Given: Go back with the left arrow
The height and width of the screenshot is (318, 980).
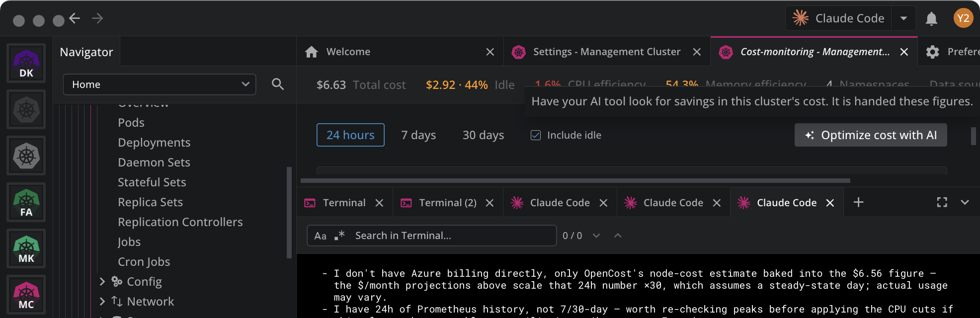Looking at the screenshot, I should tap(75, 18).
